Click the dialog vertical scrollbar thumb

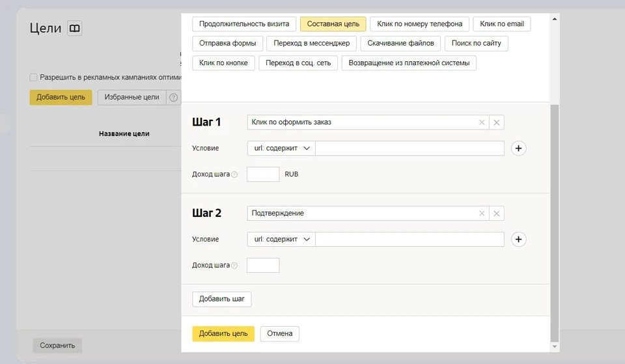555,223
